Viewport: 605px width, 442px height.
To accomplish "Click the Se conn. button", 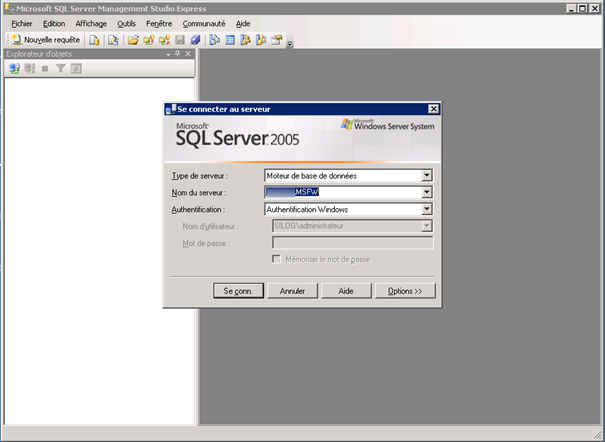I will click(x=238, y=291).
